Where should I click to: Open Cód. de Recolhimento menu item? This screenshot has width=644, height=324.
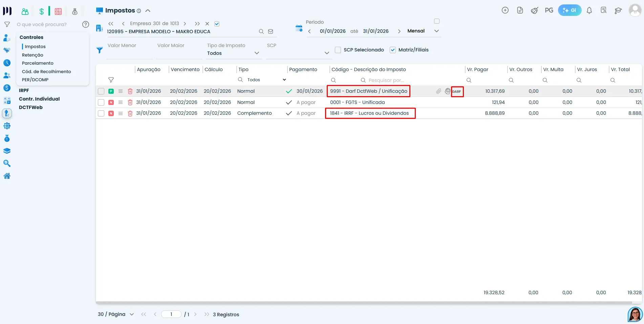pos(46,71)
